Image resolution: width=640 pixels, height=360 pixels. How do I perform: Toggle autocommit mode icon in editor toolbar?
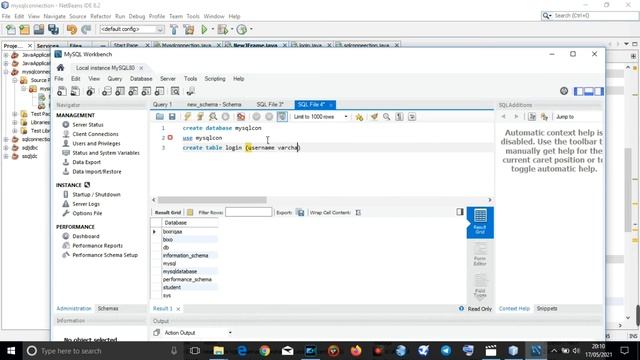pyautogui.click(x=282, y=117)
